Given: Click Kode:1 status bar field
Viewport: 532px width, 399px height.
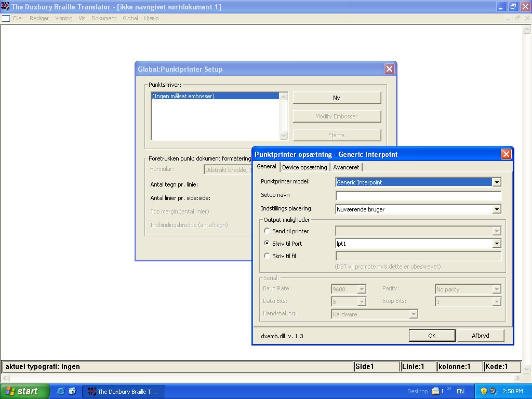Looking at the screenshot, I should pyautogui.click(x=502, y=366).
